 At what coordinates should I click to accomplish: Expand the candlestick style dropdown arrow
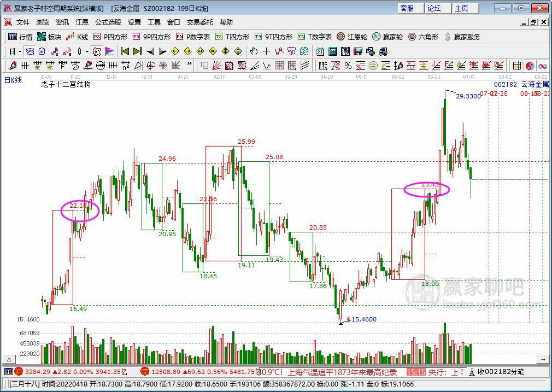click(x=87, y=52)
